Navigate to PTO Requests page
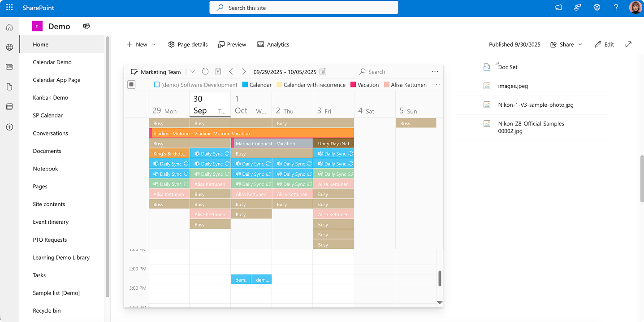The width and height of the screenshot is (644, 322). click(50, 240)
